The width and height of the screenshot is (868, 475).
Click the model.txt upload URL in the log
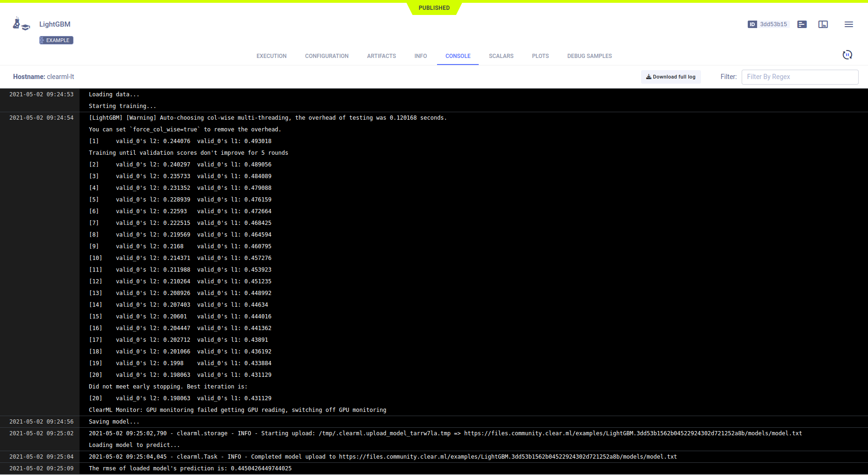633,433
